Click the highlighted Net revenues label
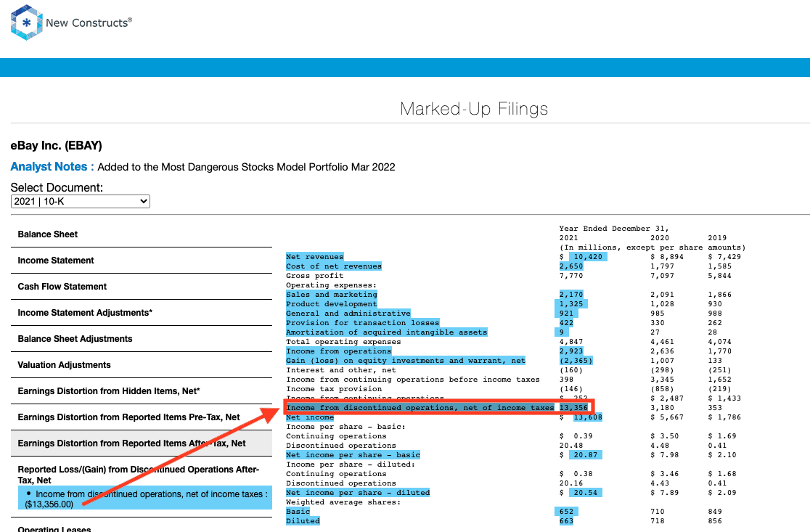This screenshot has height=532, width=810. point(314,257)
